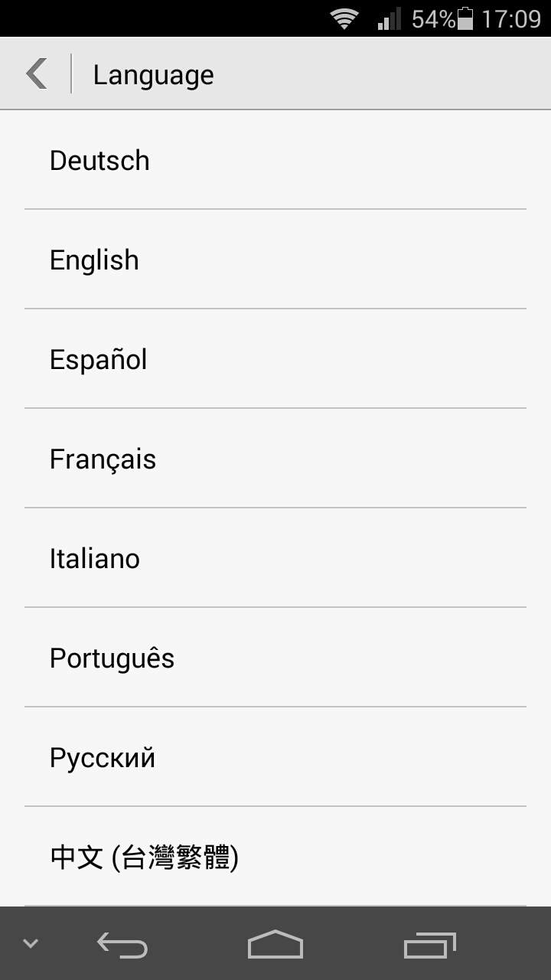Tap the back arrow in the header

[36, 74]
